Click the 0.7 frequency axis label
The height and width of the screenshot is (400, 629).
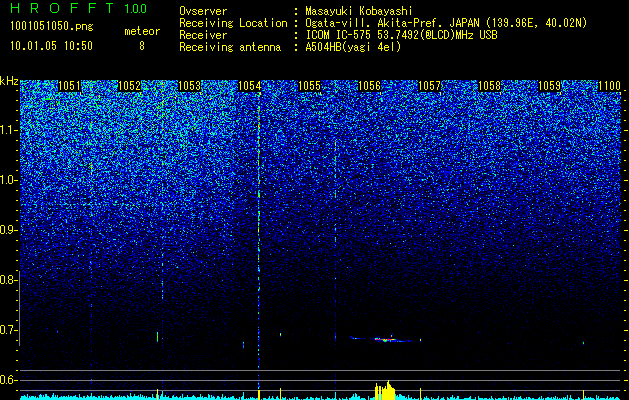[x=8, y=330]
